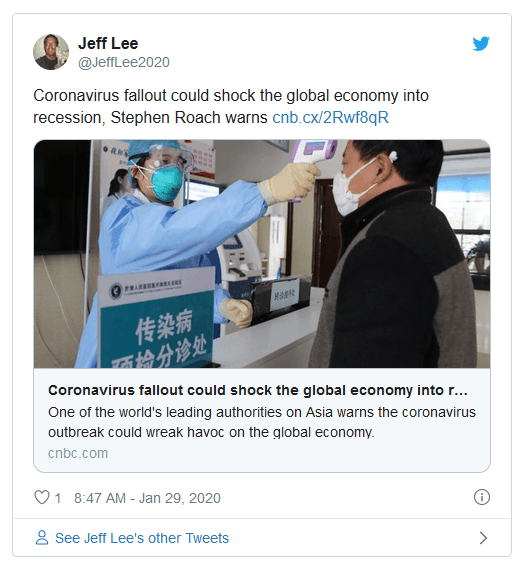Click the article description text
Viewport: 525px width, 566px height.
pos(262,422)
